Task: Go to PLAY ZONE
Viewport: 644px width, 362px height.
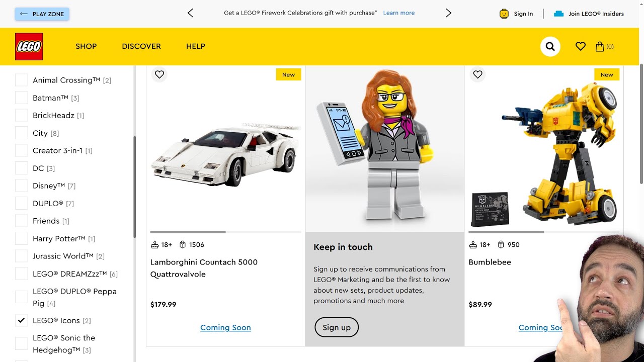Action: [42, 14]
